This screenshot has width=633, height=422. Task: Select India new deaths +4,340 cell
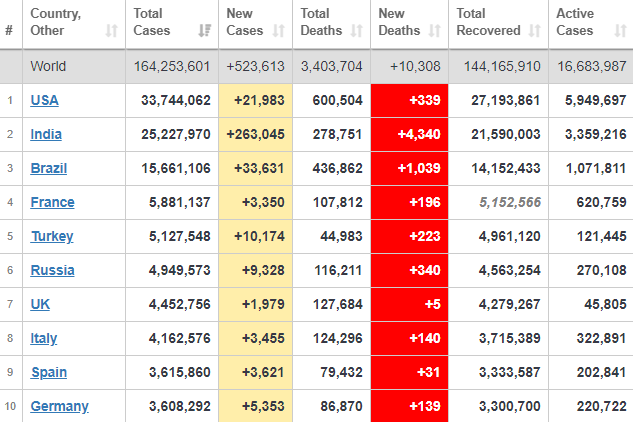409,134
